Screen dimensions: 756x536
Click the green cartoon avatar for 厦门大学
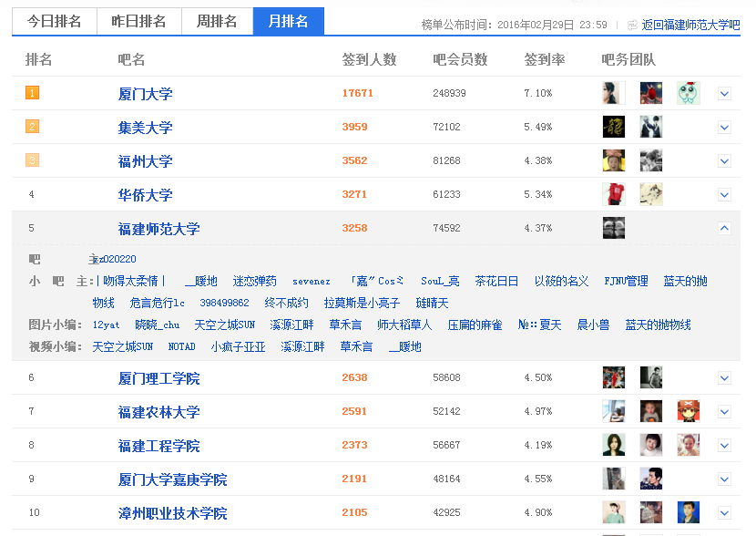coord(689,93)
